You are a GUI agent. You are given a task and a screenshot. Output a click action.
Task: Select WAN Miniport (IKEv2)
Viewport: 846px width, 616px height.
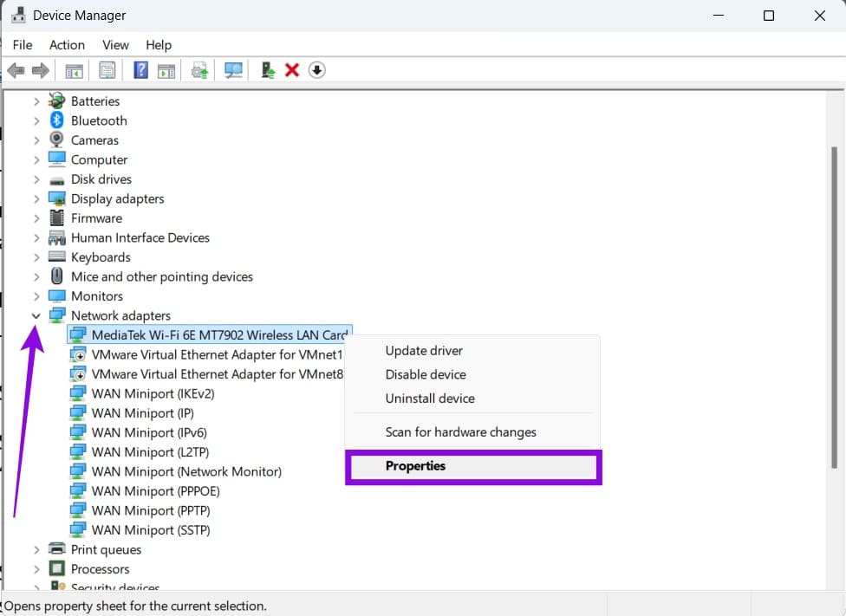(x=142, y=393)
